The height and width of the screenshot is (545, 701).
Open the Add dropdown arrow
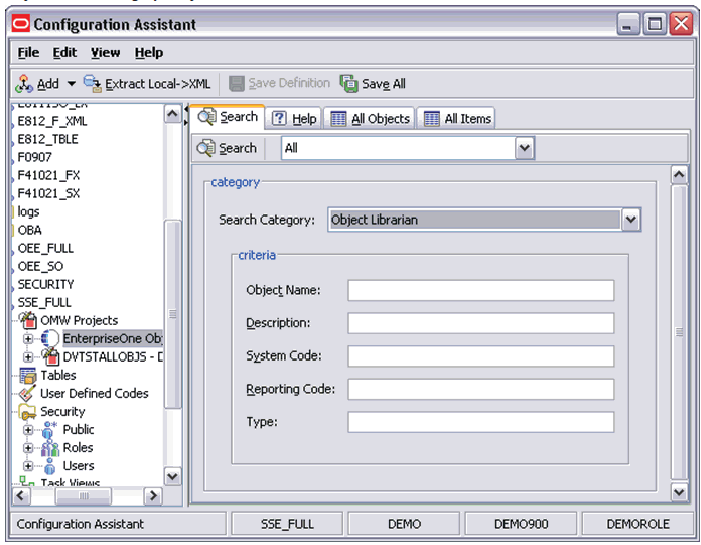[x=72, y=84]
